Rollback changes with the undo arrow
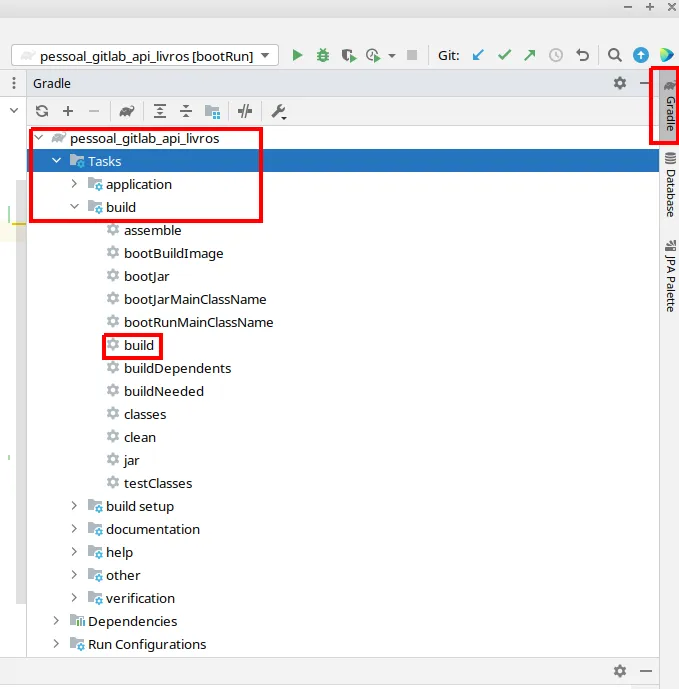Image resolution: width=679 pixels, height=689 pixels. pos(583,55)
